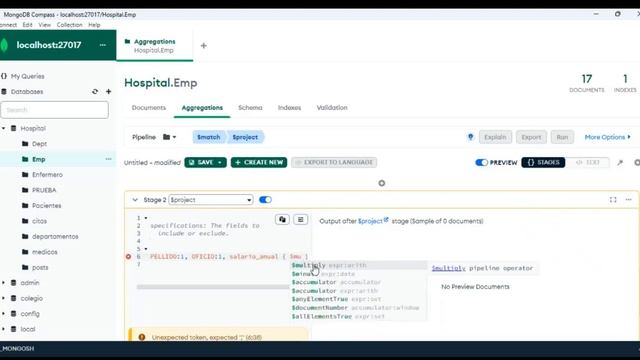Click the Enfermero collection folder icon
This screenshot has width=640, height=360.
coord(25,175)
